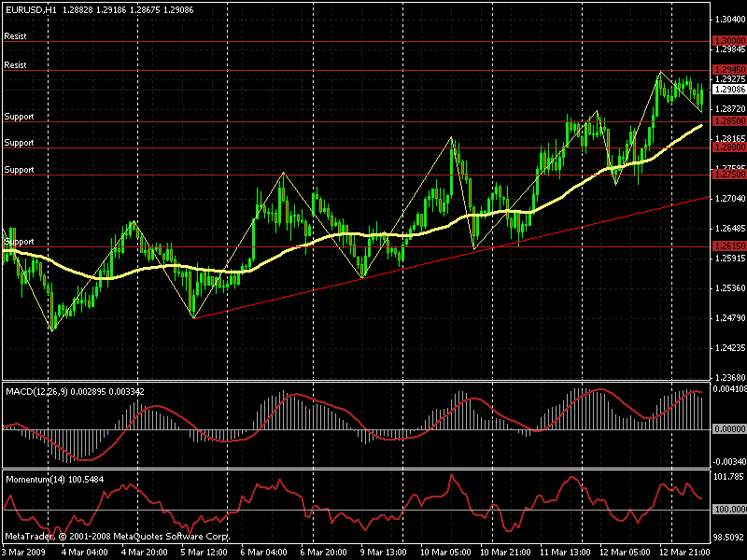Select the Resist label on the 1.3000 line
Image resolution: width=747 pixels, height=560 pixels.
click(16, 35)
